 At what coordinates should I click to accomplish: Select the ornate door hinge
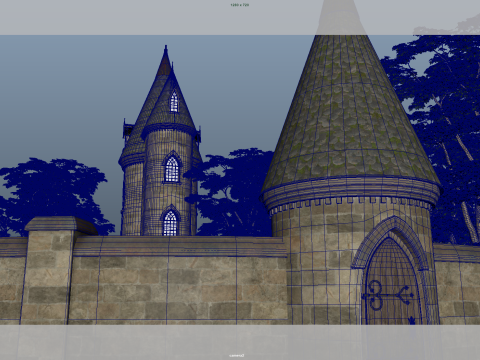387,295
